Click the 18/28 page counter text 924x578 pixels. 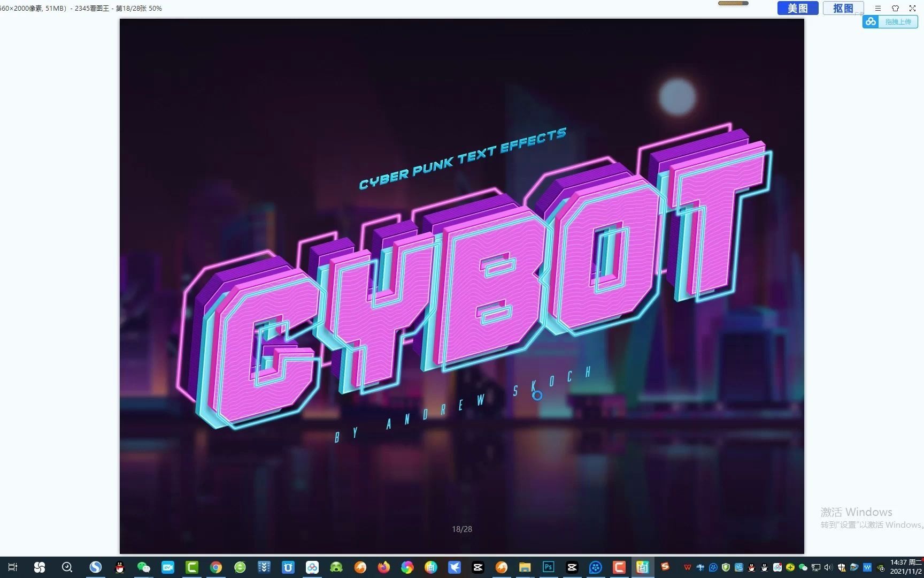coord(462,529)
